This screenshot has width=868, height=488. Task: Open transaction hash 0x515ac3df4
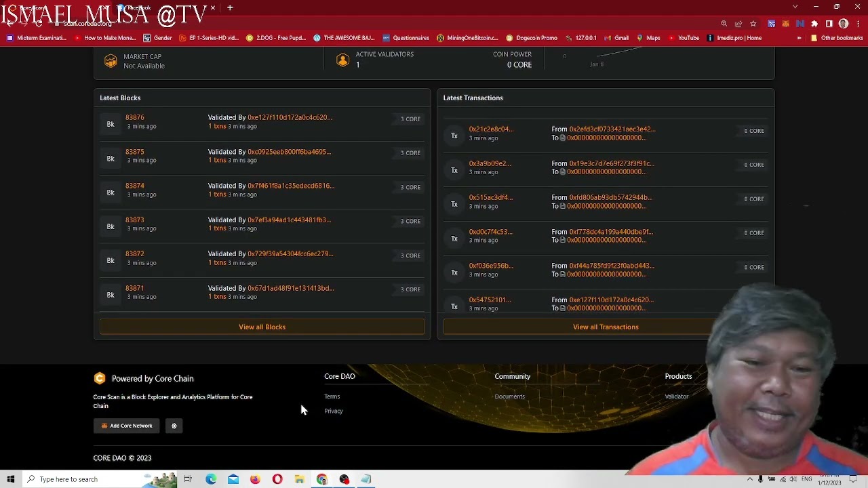[491, 197]
